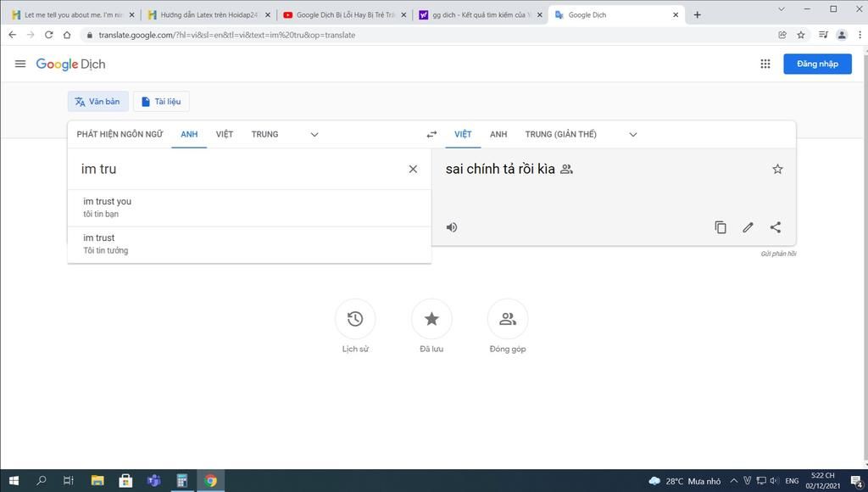Select TRUNG (GIẢN THỂ) target language
The width and height of the screenshot is (868, 492).
pos(561,134)
